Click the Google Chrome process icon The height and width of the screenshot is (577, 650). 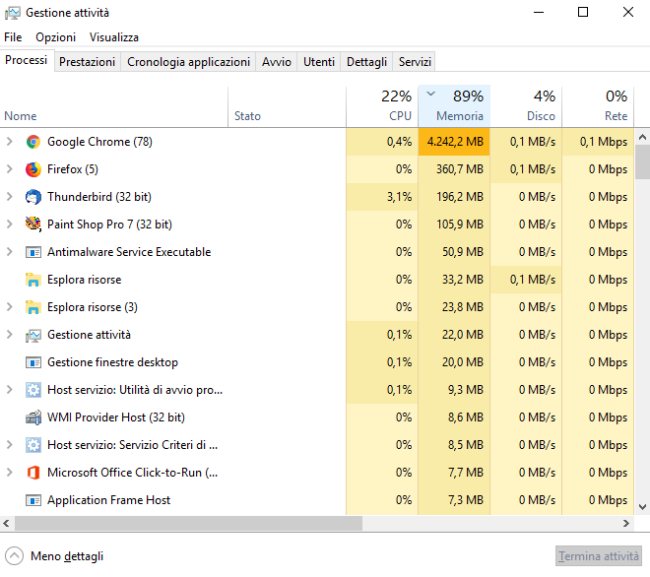(33, 142)
